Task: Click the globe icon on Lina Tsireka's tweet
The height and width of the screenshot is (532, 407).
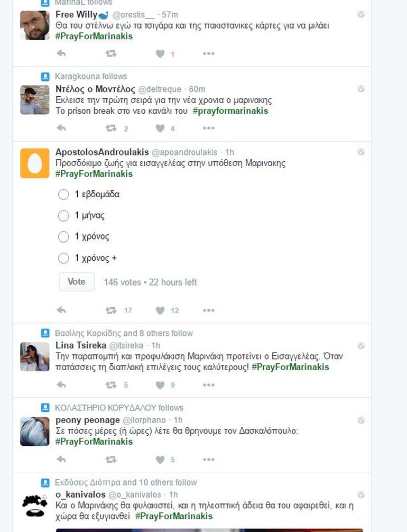Action: (361, 346)
